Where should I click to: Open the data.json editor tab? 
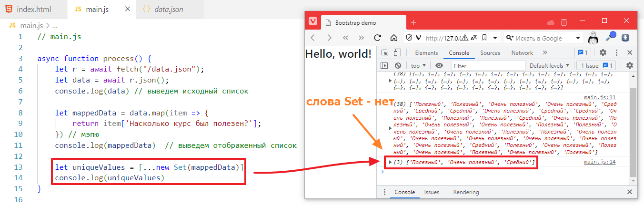tap(169, 10)
